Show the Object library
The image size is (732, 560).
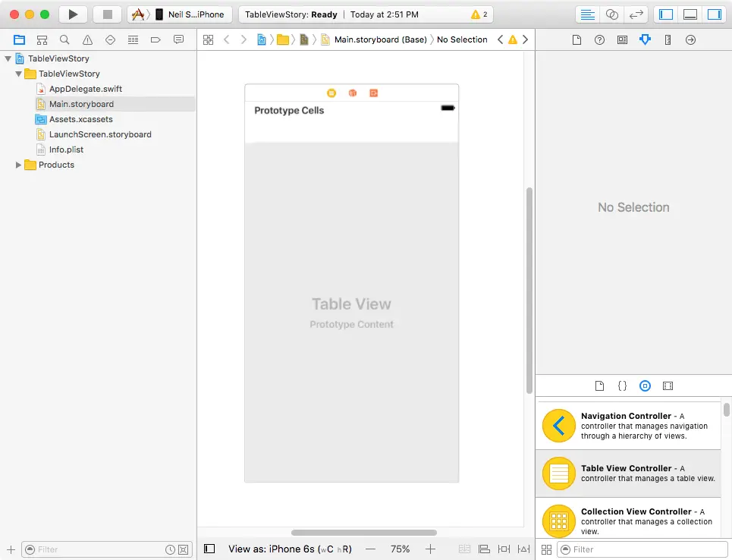(645, 385)
